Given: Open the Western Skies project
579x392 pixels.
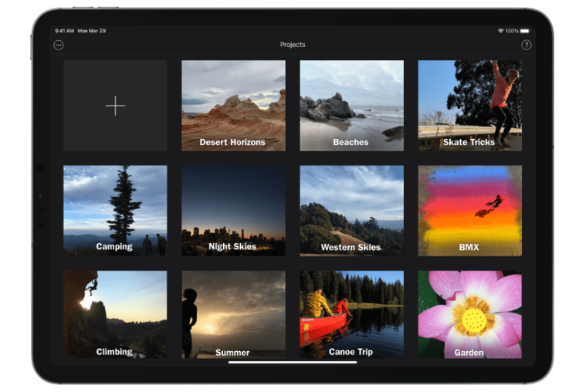Looking at the screenshot, I should click(351, 211).
